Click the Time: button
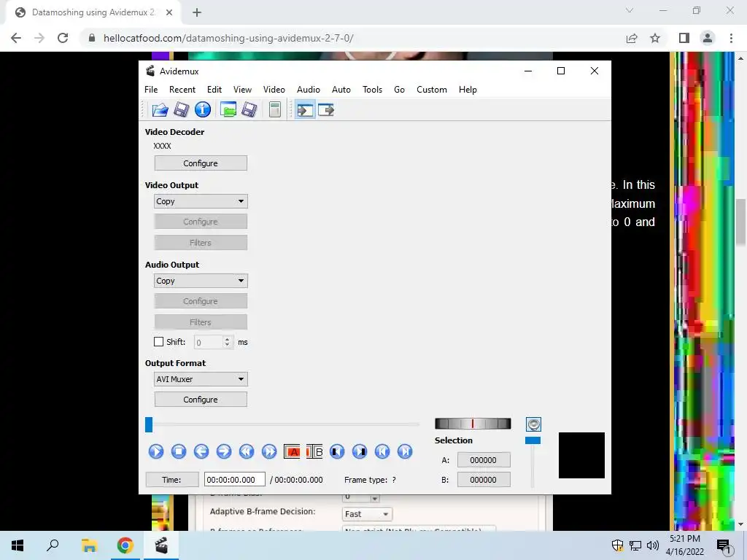The height and width of the screenshot is (560, 747). pos(171,480)
